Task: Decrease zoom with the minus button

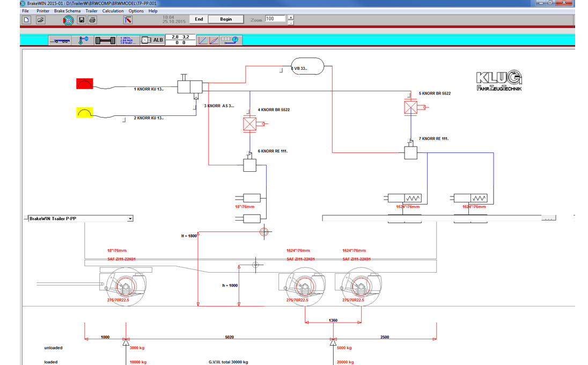Action: (x=291, y=23)
